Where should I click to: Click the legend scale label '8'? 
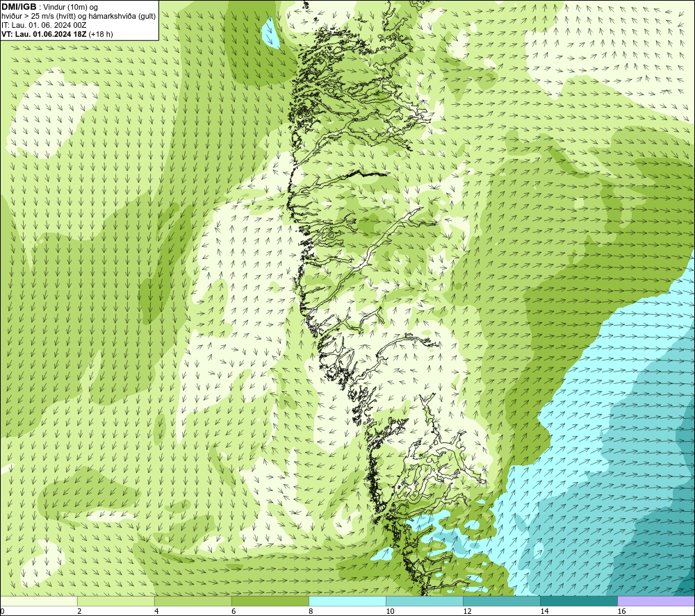coord(311,612)
